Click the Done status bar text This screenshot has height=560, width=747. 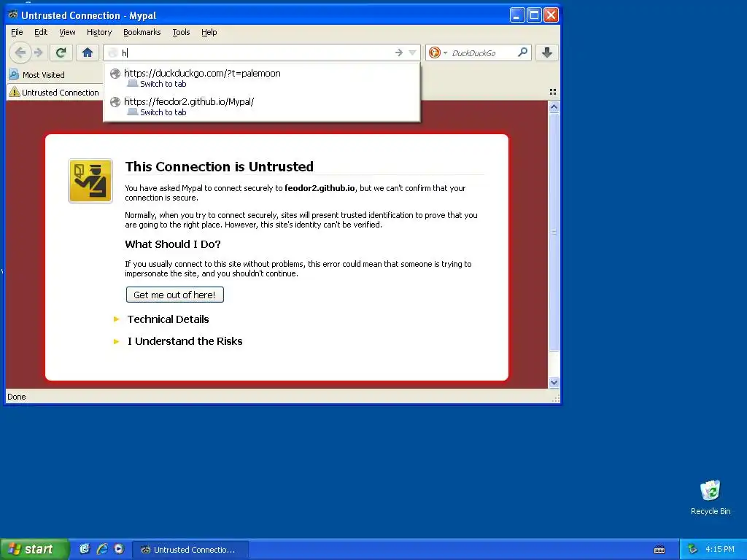(x=17, y=397)
